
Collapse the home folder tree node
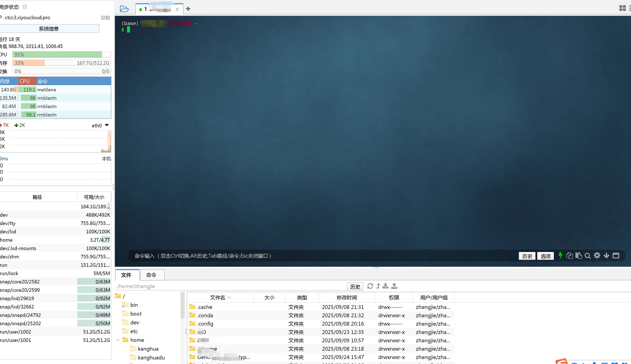[118, 340]
